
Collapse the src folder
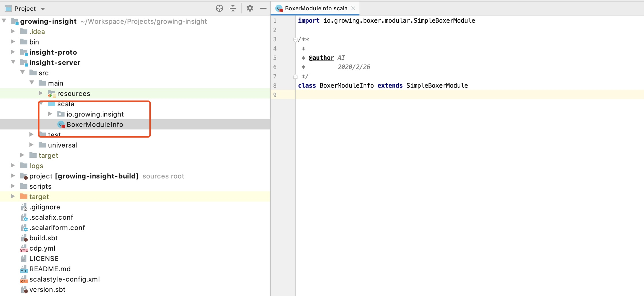tap(22, 72)
